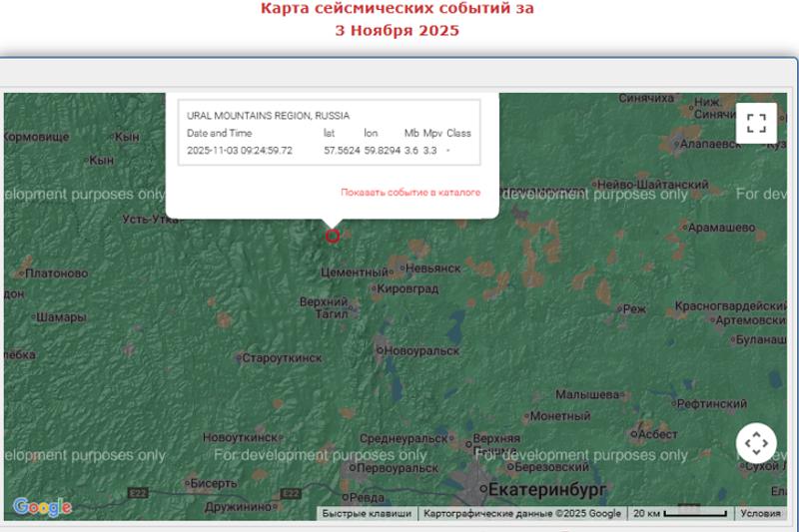Click the event time 2025-11-03 09:24:59.72
This screenshot has height=532, width=799.
[240, 150]
